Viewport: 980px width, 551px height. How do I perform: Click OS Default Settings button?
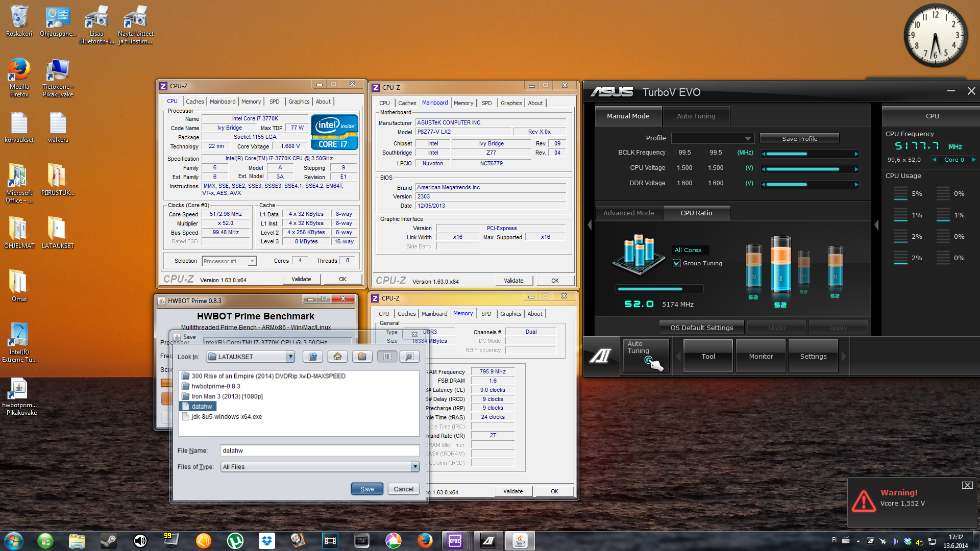[701, 328]
